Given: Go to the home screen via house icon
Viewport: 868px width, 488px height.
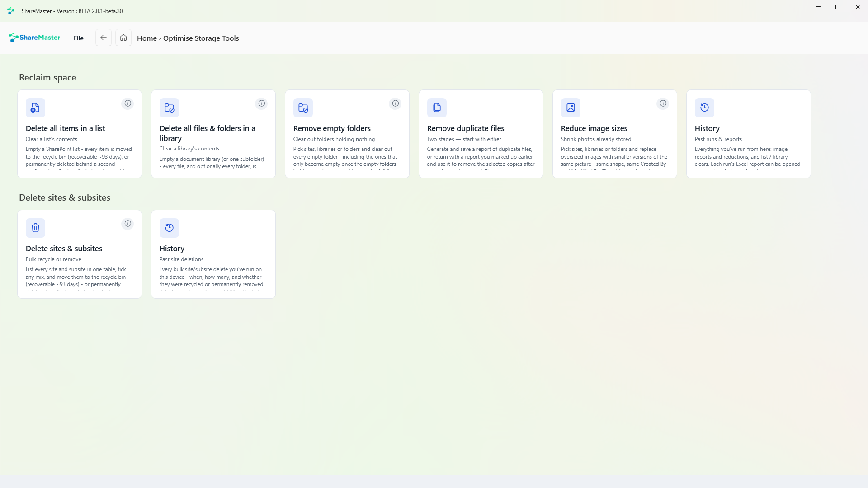Looking at the screenshot, I should 123,38.
